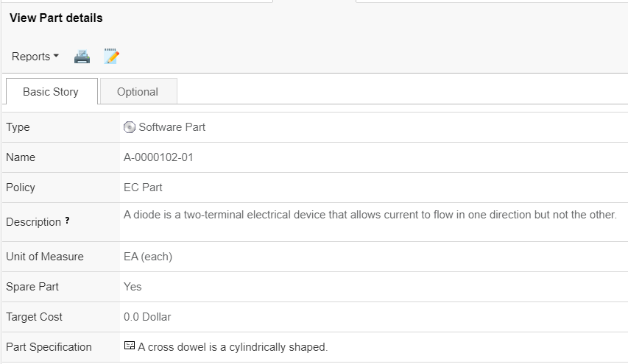Click the EC Part policy value
The width and height of the screenshot is (628, 364).
[143, 188]
